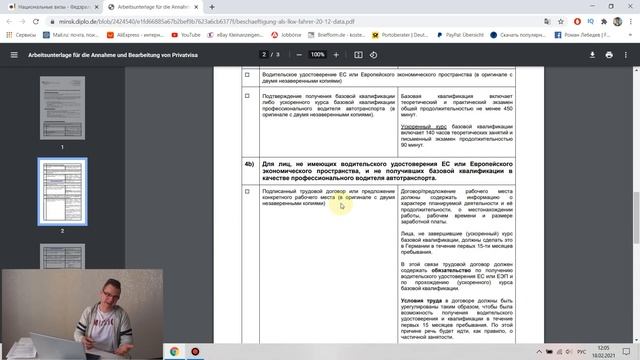Click the translate page icon
The height and width of the screenshot is (360, 640).
pyautogui.click(x=547, y=22)
